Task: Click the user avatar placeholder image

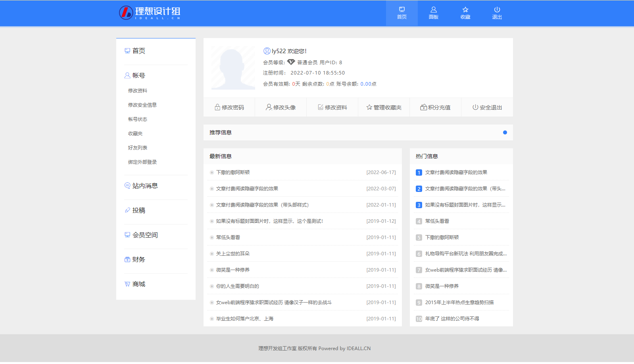Action: tap(233, 68)
